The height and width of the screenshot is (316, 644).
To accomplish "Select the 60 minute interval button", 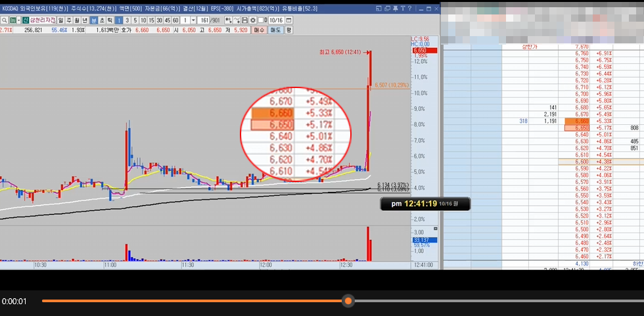I will (x=175, y=20).
